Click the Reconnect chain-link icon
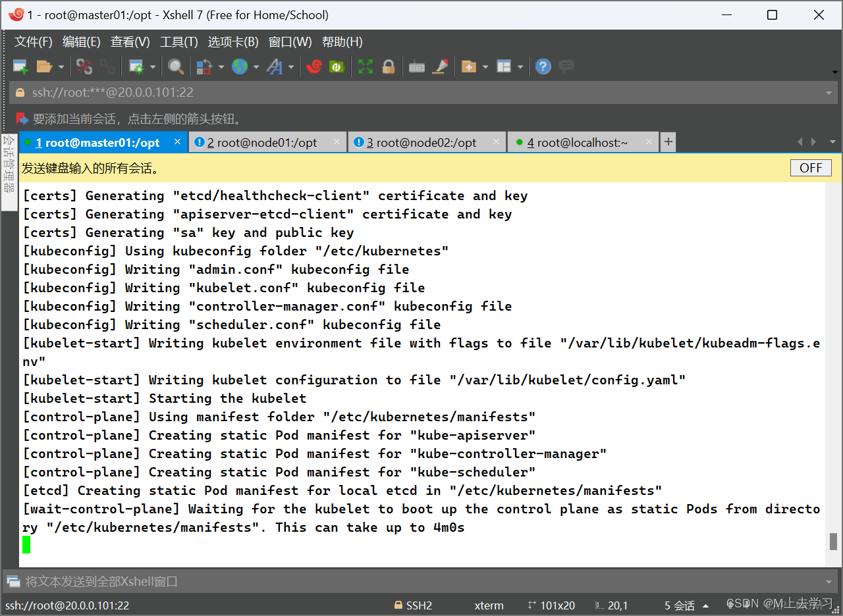 click(107, 66)
